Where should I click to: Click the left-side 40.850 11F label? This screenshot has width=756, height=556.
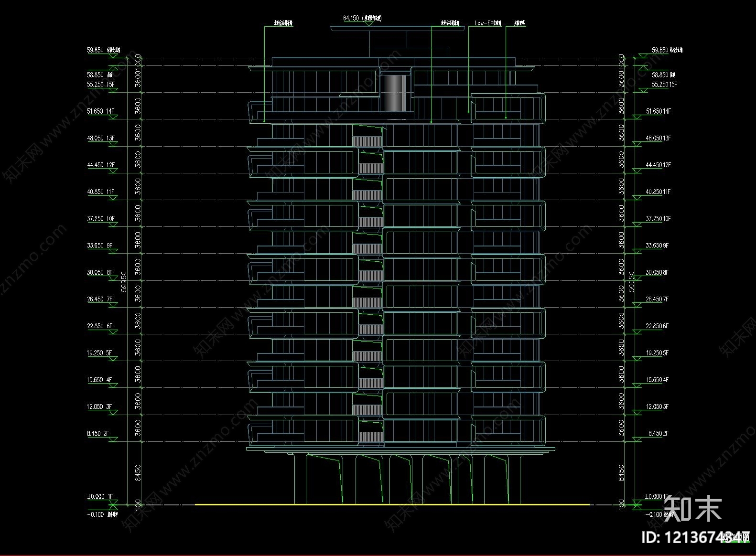(101, 192)
